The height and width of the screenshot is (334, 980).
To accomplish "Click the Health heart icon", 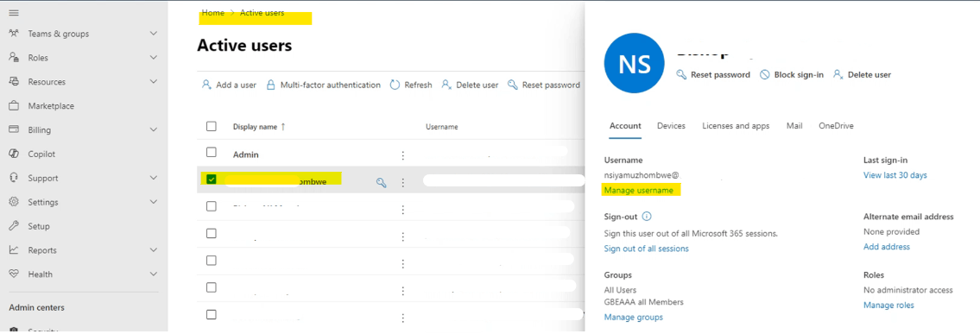I will click(14, 274).
